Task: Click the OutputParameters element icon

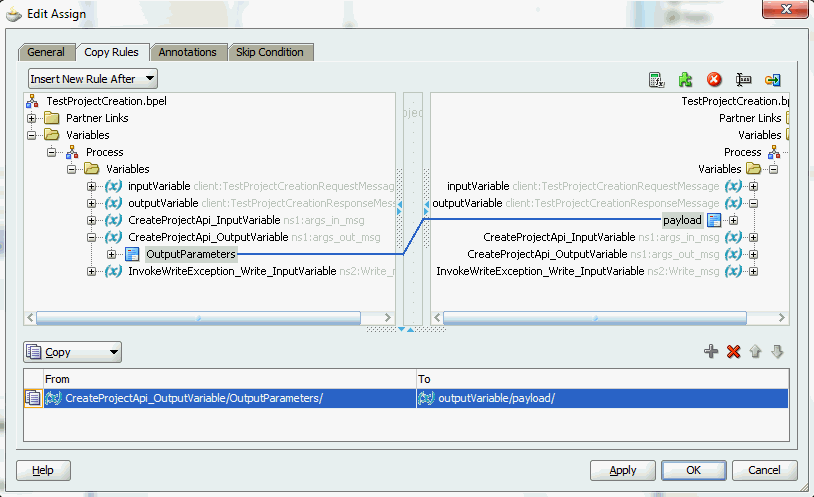Action: pos(132,254)
